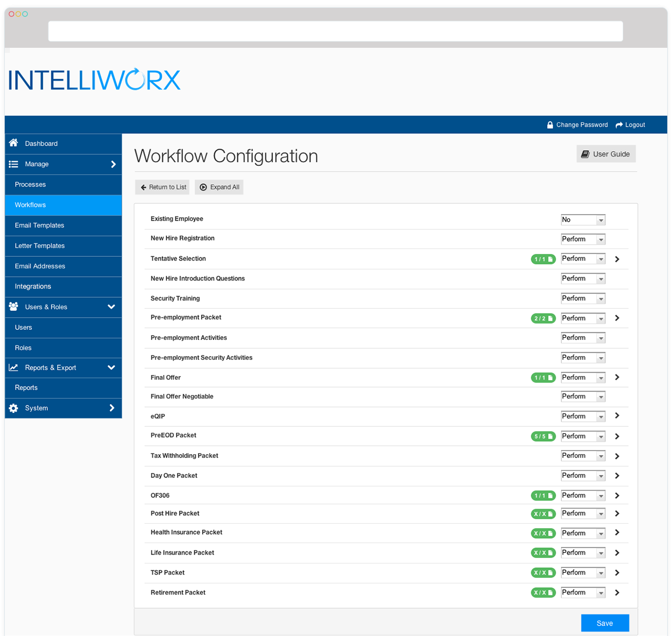Open Processes in the sidebar
Viewport: 672px width, 636px height.
tap(64, 185)
